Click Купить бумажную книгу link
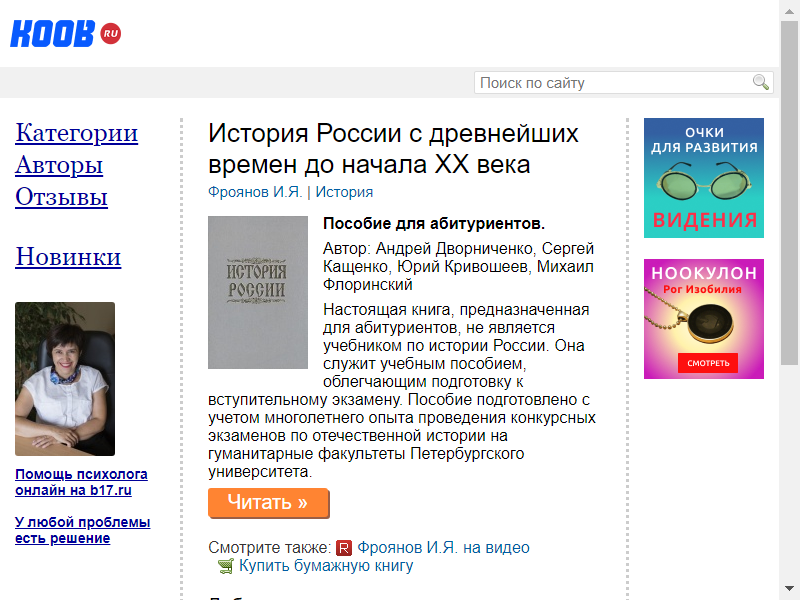 [326, 566]
